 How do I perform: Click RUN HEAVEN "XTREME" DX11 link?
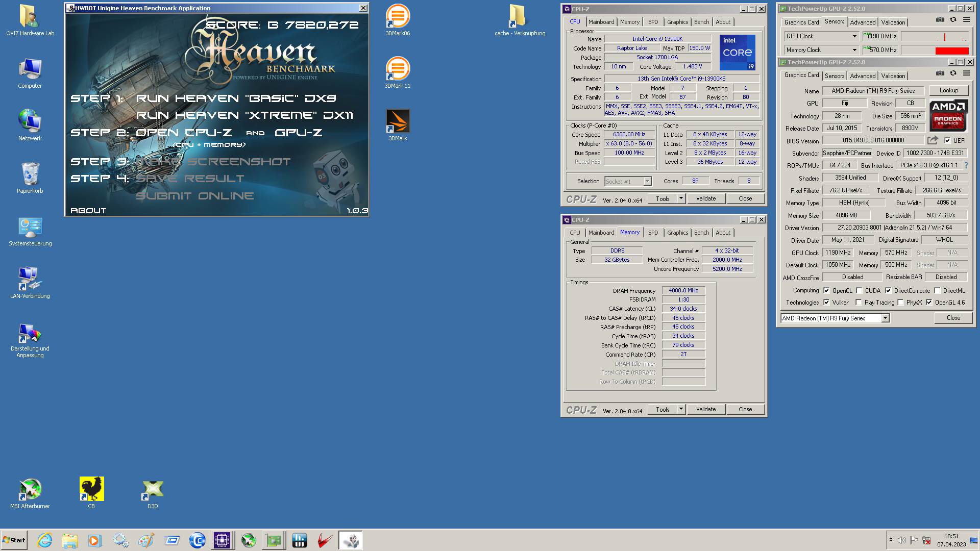pyautogui.click(x=244, y=115)
